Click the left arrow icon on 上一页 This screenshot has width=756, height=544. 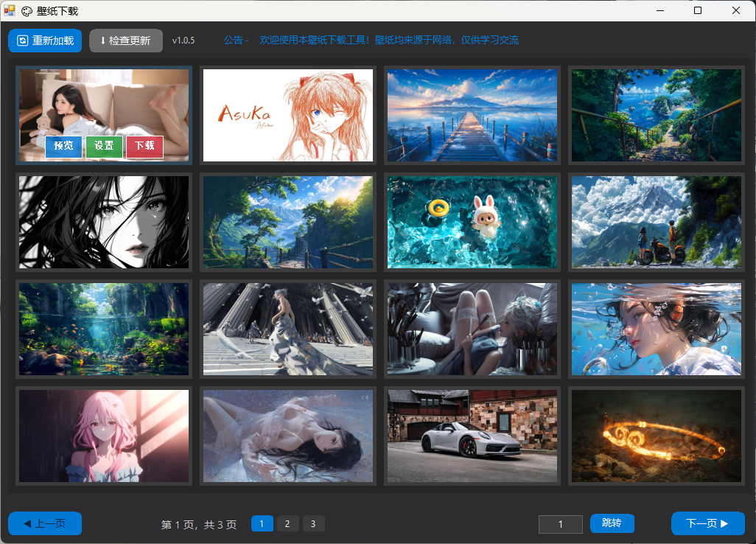(26, 523)
